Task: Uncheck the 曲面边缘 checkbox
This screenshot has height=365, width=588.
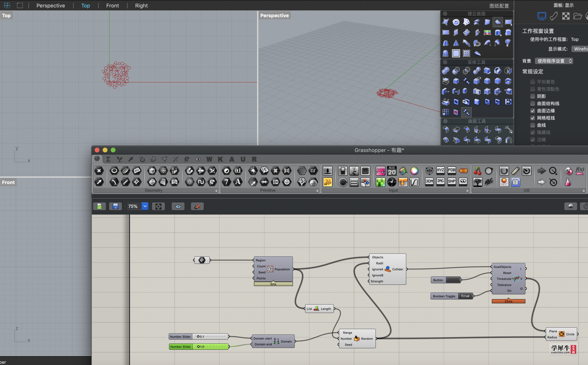Action: 532,111
